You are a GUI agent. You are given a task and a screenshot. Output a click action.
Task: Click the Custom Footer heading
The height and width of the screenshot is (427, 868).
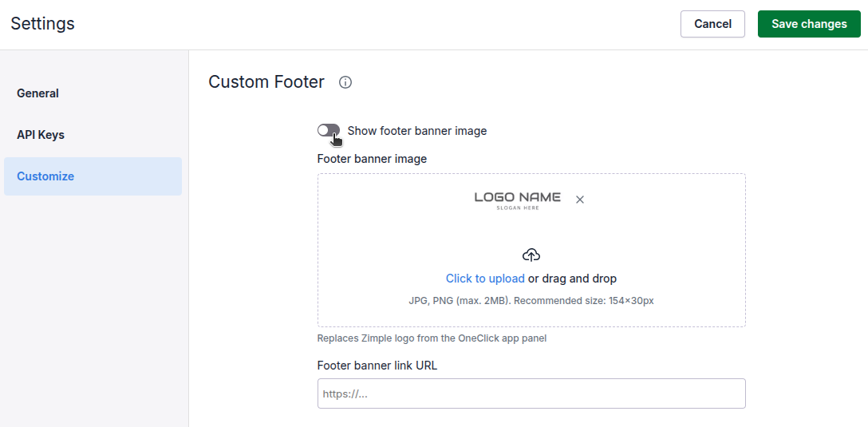click(x=266, y=82)
